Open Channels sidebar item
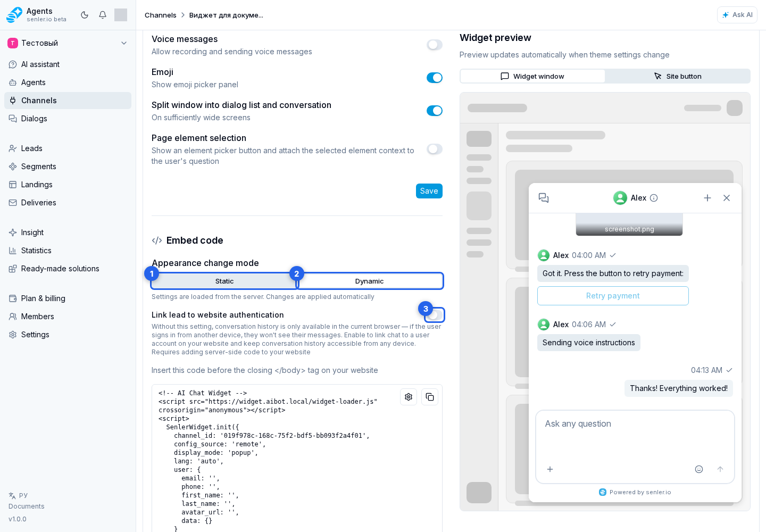Image resolution: width=766 pixels, height=532 pixels. coord(68,101)
